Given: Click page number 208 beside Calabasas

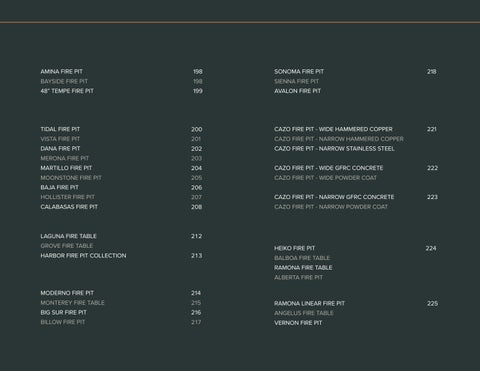Looking at the screenshot, I should click(197, 207).
